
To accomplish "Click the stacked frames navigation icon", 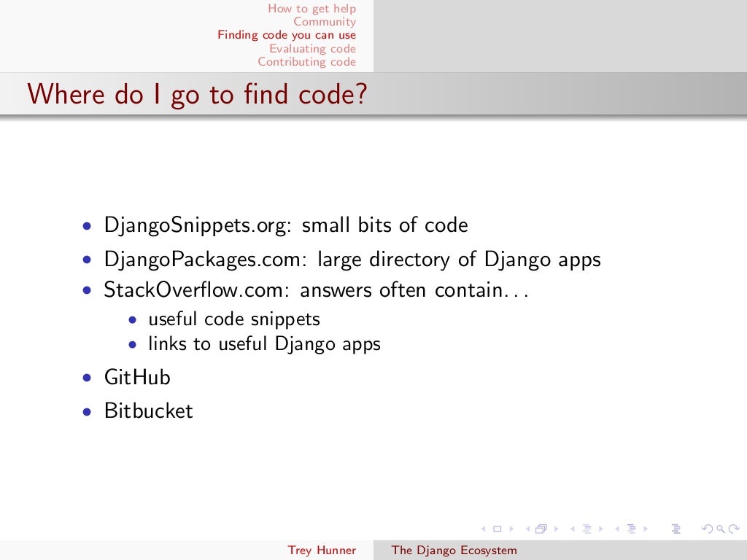I will [x=541, y=529].
